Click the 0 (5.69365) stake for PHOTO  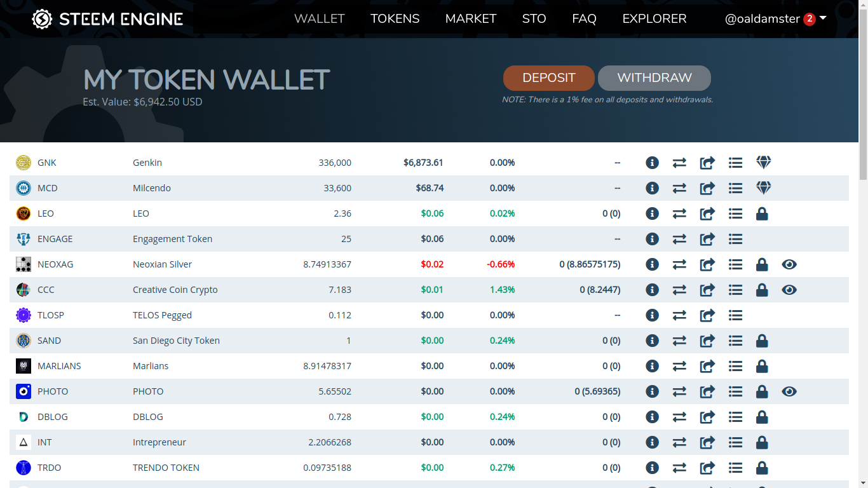598,391
